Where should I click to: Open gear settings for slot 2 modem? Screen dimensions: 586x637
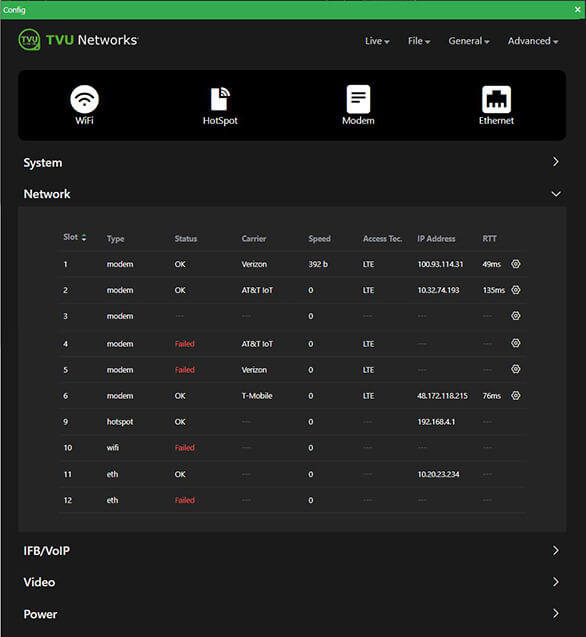coord(516,290)
